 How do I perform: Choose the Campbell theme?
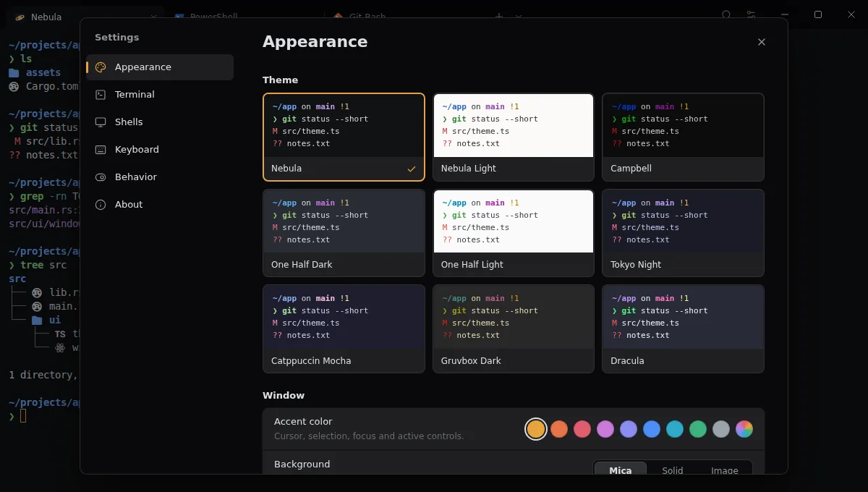pyautogui.click(x=683, y=137)
